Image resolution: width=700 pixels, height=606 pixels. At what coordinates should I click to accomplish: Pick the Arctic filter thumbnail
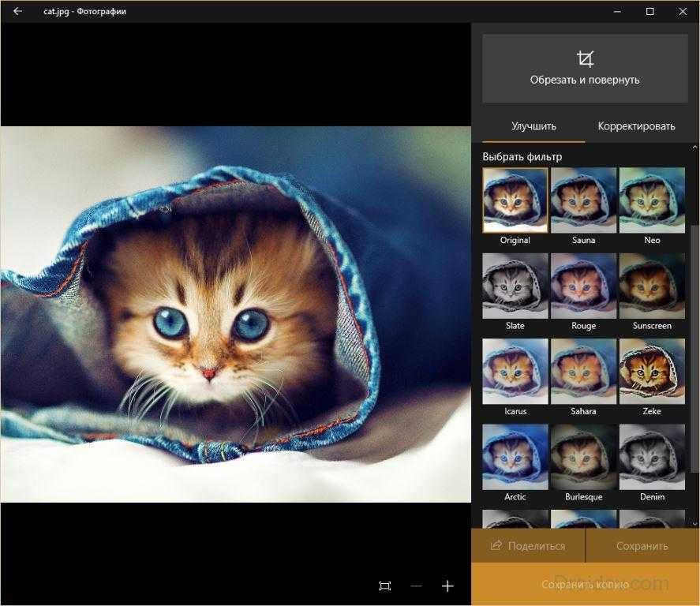515,458
